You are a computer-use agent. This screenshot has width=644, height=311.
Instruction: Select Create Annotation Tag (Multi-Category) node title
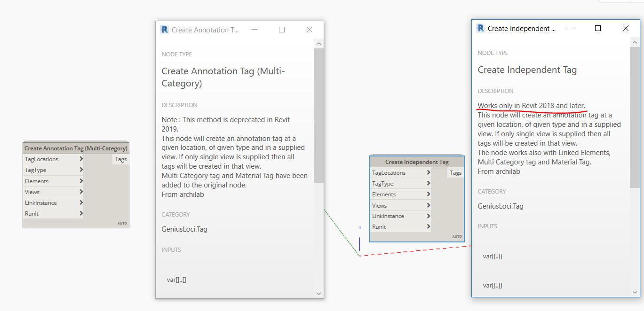click(x=76, y=148)
